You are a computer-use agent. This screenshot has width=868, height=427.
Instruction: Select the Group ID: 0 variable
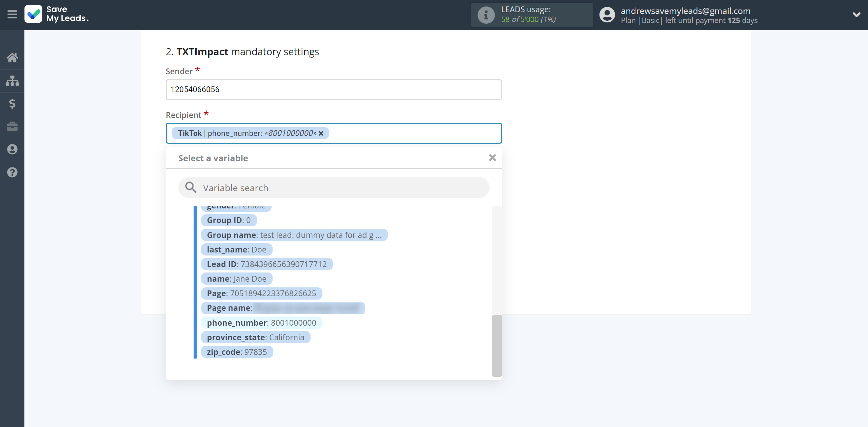pyautogui.click(x=229, y=220)
